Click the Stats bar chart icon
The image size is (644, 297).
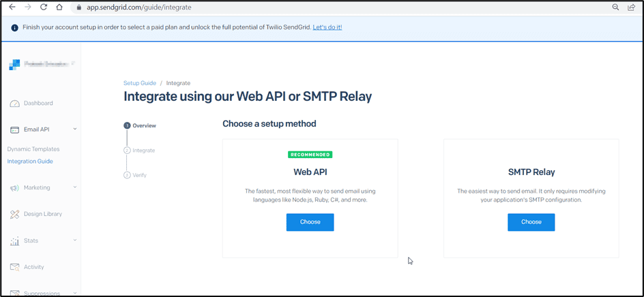14,240
